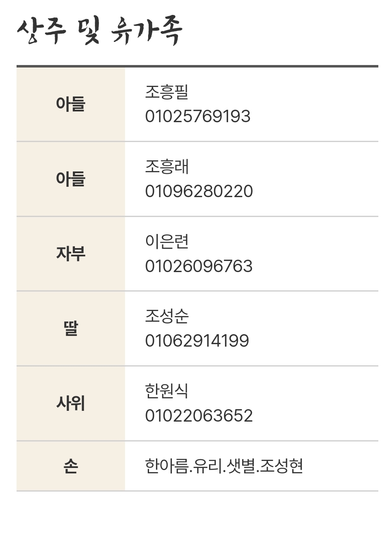The image size is (392, 533).
Task: Click the empty area in 조성순's row
Action: [x=315, y=329]
